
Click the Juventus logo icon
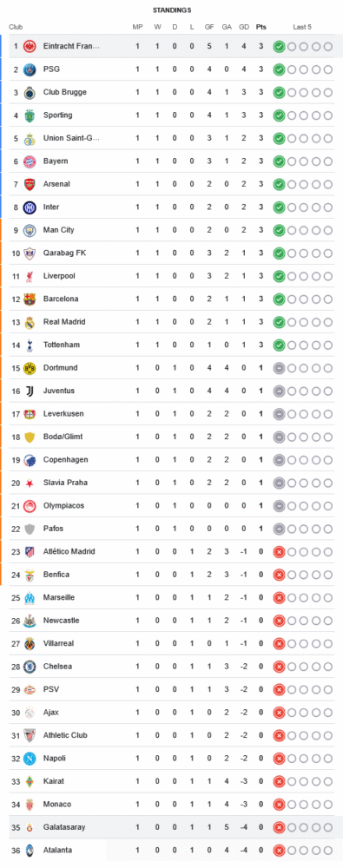(x=30, y=391)
